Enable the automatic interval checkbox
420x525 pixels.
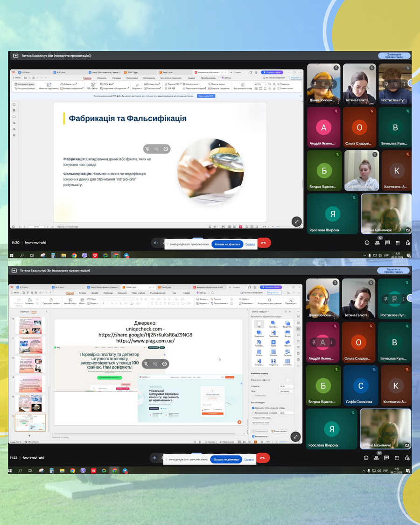pos(253,413)
